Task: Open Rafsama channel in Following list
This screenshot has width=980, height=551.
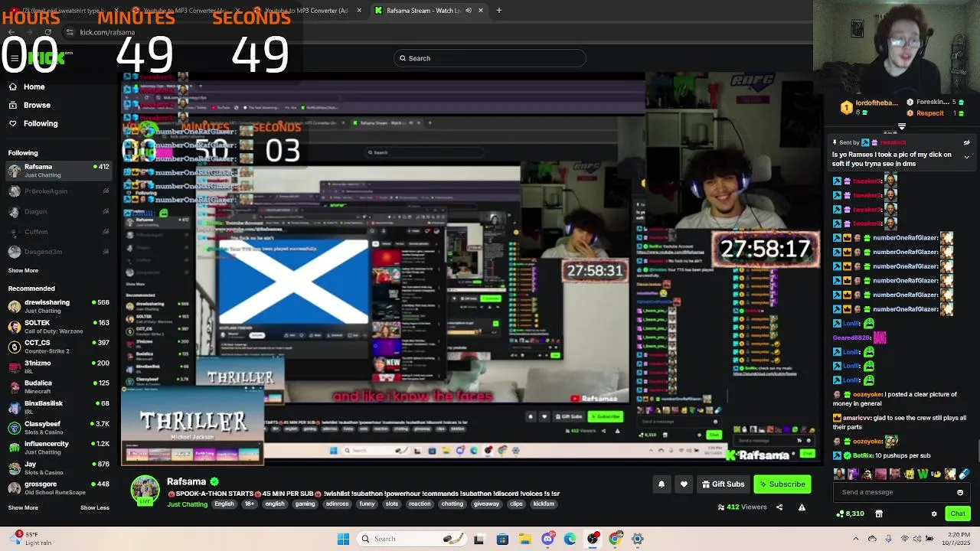Action: 57,170
